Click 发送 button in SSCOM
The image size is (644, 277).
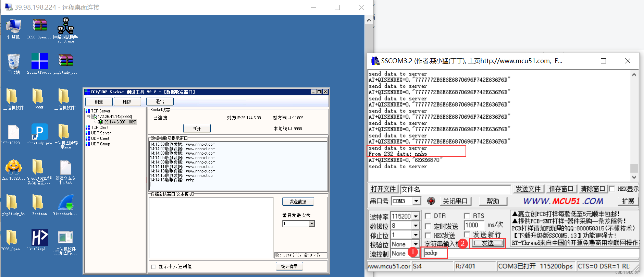point(488,243)
